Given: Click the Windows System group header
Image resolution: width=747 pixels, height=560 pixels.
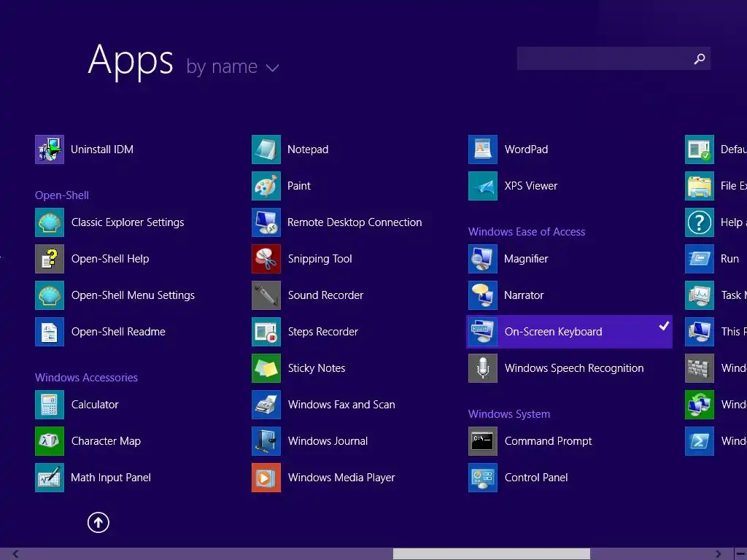Looking at the screenshot, I should point(508,414).
